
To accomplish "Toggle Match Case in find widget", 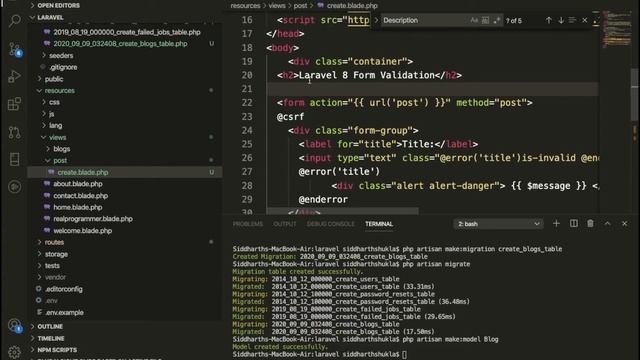I will pyautogui.click(x=474, y=20).
